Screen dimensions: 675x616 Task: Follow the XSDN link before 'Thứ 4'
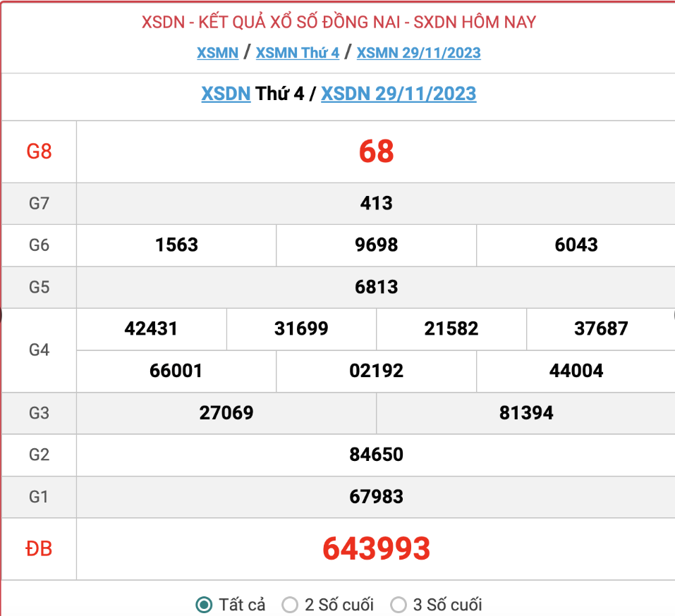click(226, 94)
